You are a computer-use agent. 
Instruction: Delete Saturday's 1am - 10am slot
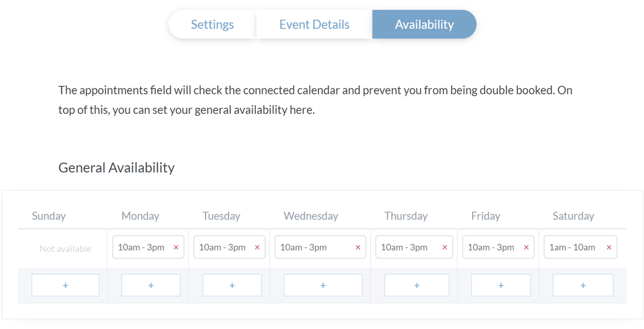pyautogui.click(x=609, y=248)
